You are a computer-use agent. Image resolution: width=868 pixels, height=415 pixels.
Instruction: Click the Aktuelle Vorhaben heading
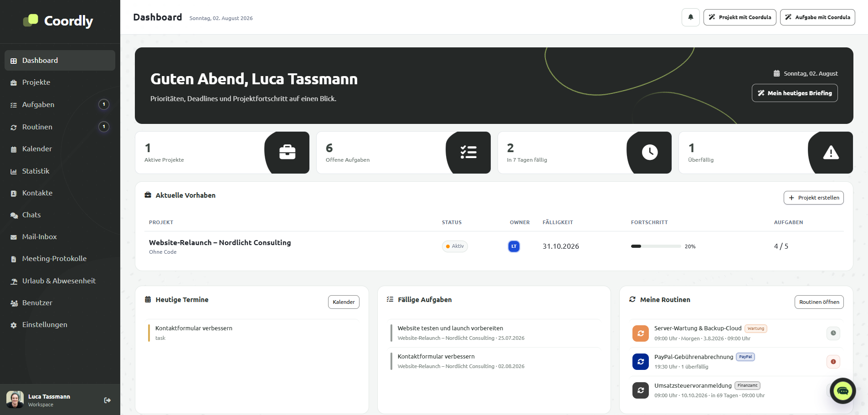click(x=185, y=195)
